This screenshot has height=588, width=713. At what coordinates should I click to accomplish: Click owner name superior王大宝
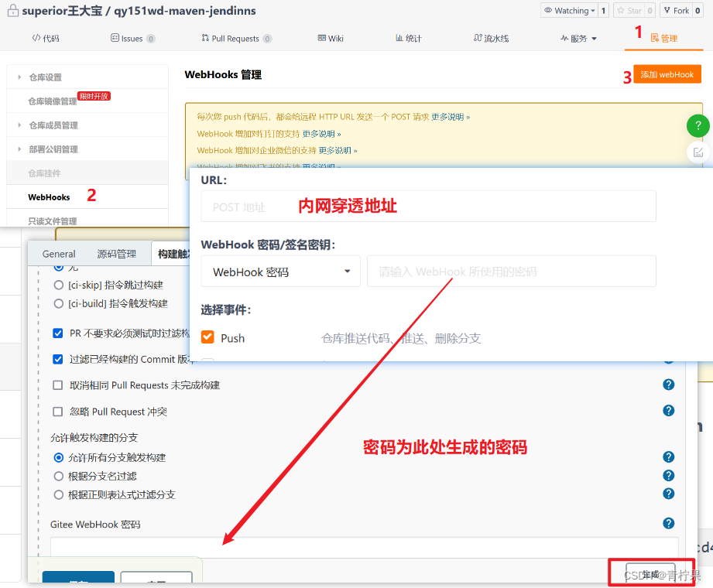click(x=62, y=11)
